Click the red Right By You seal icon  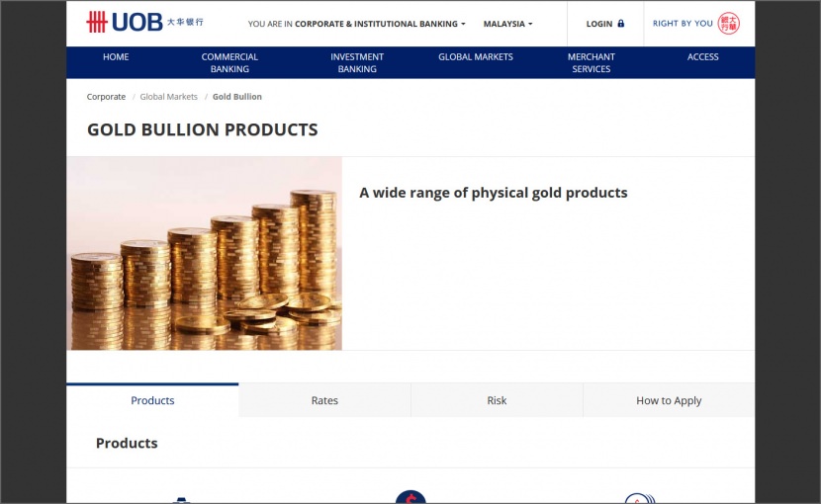(728, 24)
